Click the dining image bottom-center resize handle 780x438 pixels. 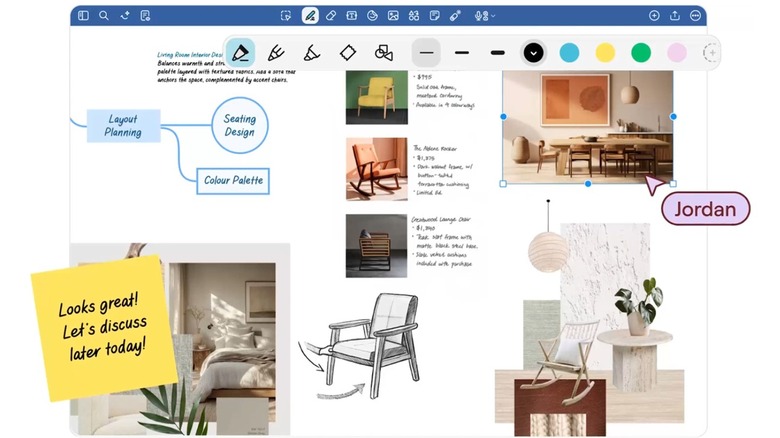click(588, 184)
